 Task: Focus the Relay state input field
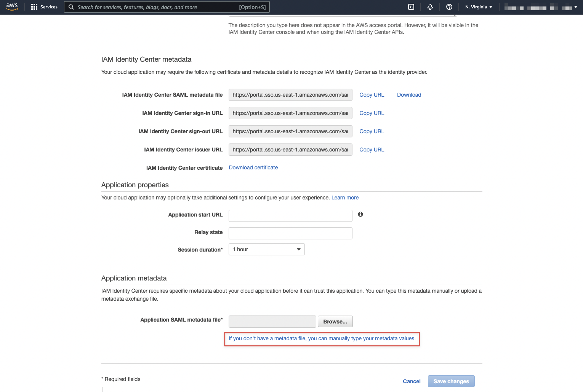pos(290,233)
